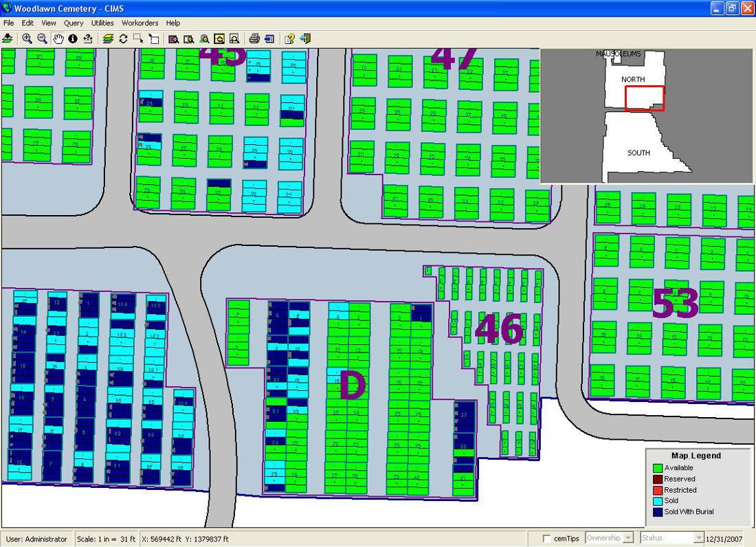Click NORTH area in the overview map

coord(632,80)
